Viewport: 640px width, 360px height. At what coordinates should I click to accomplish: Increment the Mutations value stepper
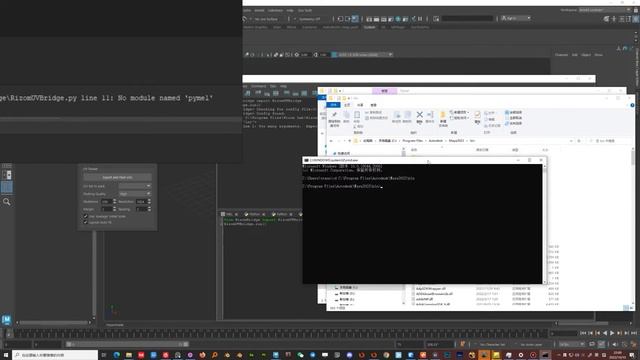114,200
